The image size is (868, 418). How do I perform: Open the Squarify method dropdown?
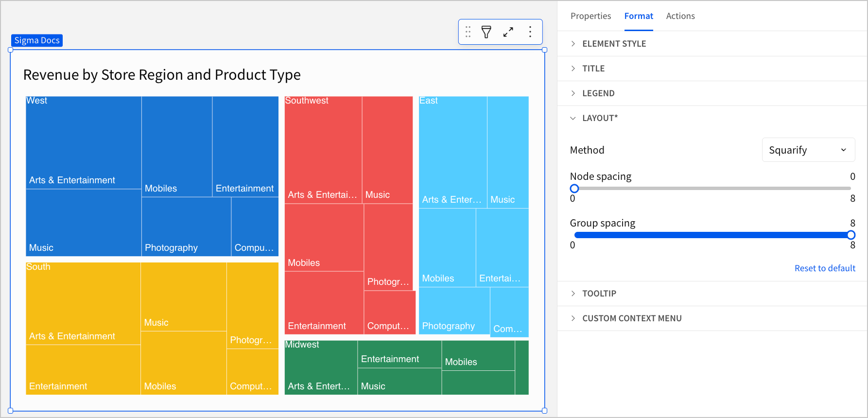pyautogui.click(x=808, y=150)
